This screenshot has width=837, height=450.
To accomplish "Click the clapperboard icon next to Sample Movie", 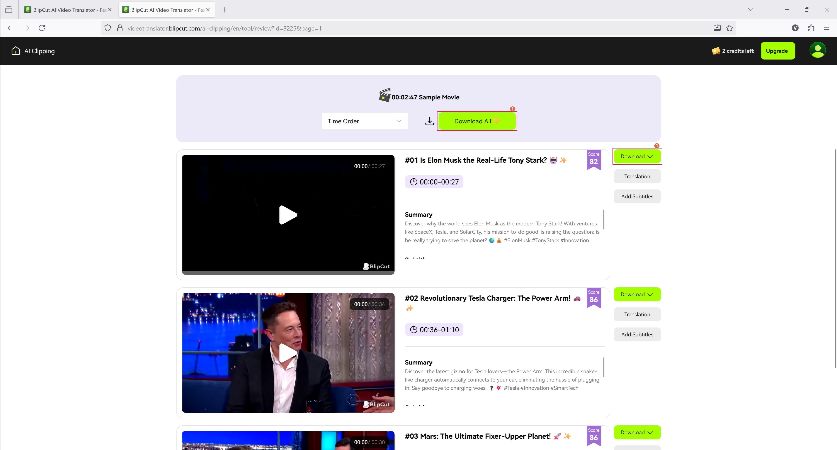I will [384, 95].
